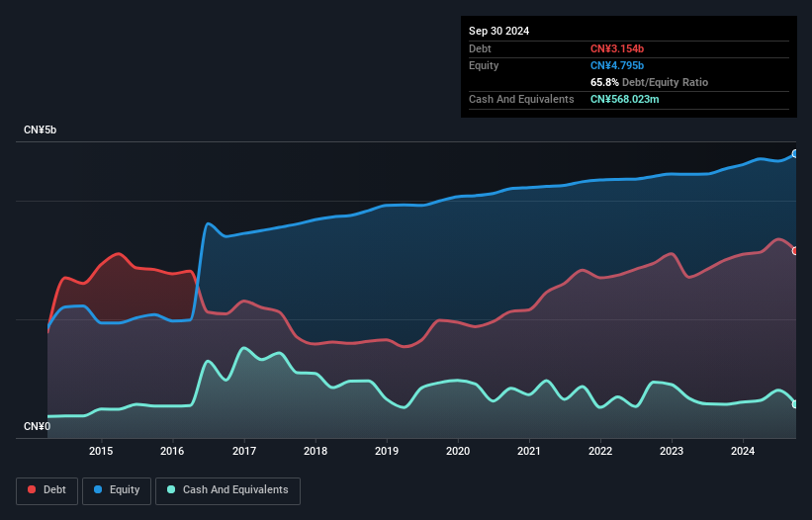
Task: Click the Equity label in tooltip
Action: [x=484, y=65]
